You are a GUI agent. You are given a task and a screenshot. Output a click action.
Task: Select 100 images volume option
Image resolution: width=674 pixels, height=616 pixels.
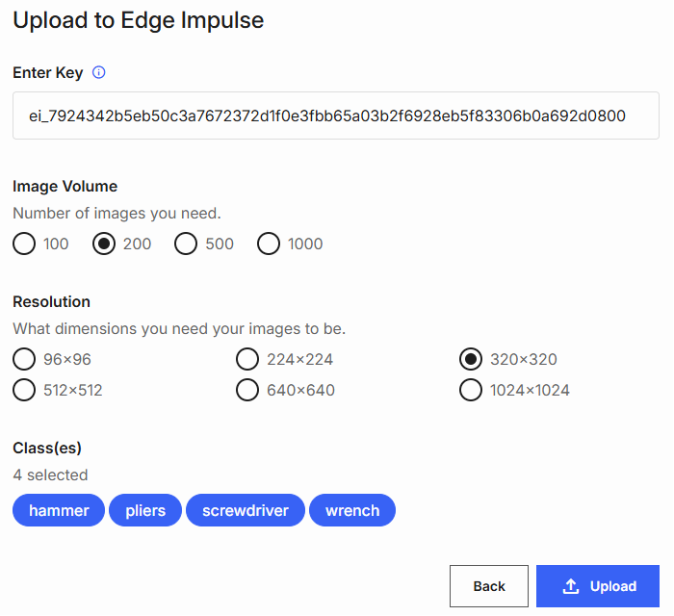(25, 244)
